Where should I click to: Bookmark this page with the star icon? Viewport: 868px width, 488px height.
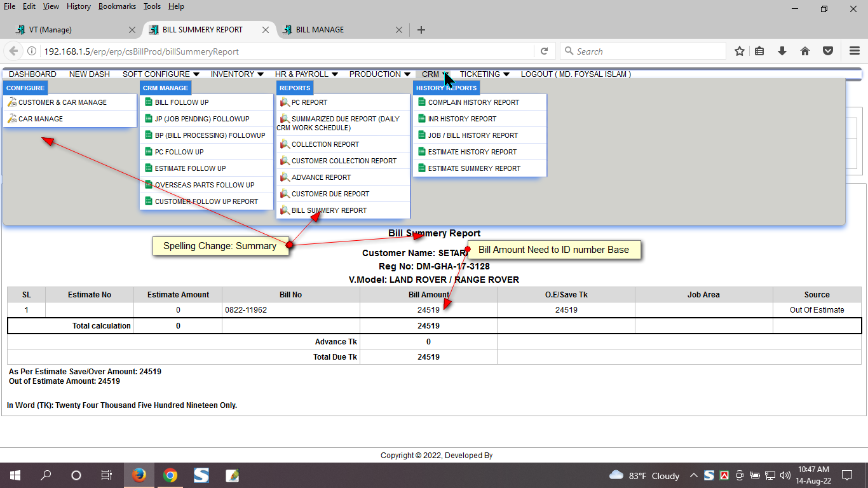740,51
